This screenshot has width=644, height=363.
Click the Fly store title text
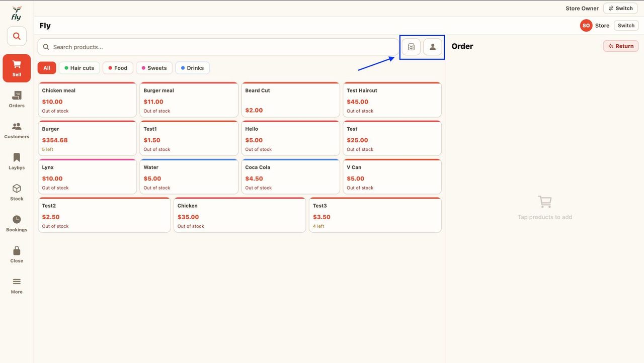pyautogui.click(x=45, y=26)
